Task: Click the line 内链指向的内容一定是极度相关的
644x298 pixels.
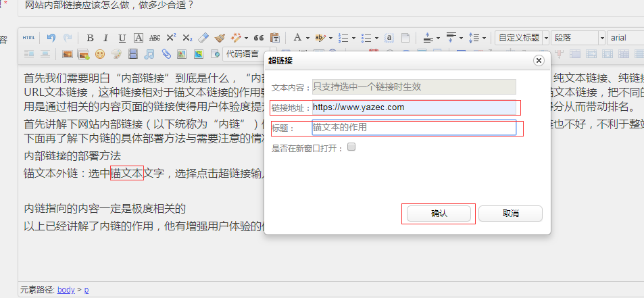Action: [105, 209]
